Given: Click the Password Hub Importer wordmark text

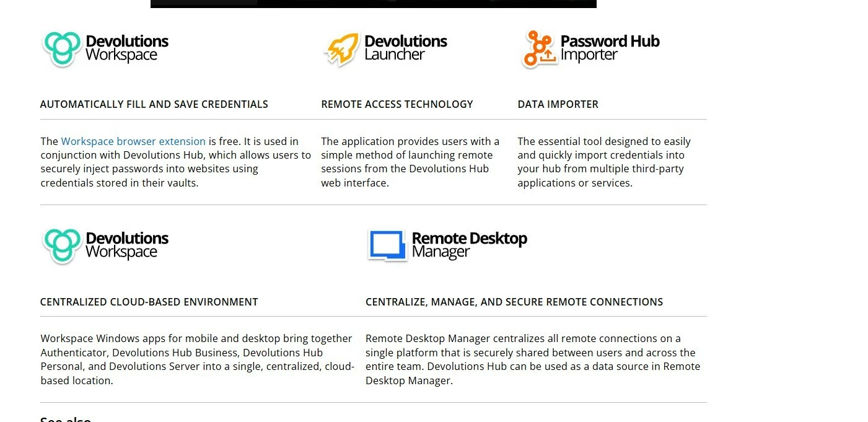Looking at the screenshot, I should point(610,48).
